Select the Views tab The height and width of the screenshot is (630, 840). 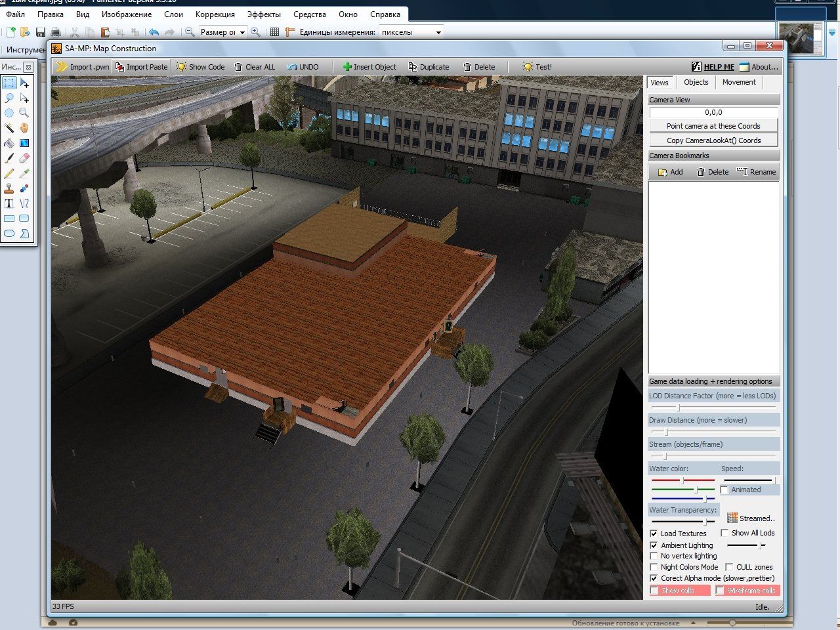[660, 83]
